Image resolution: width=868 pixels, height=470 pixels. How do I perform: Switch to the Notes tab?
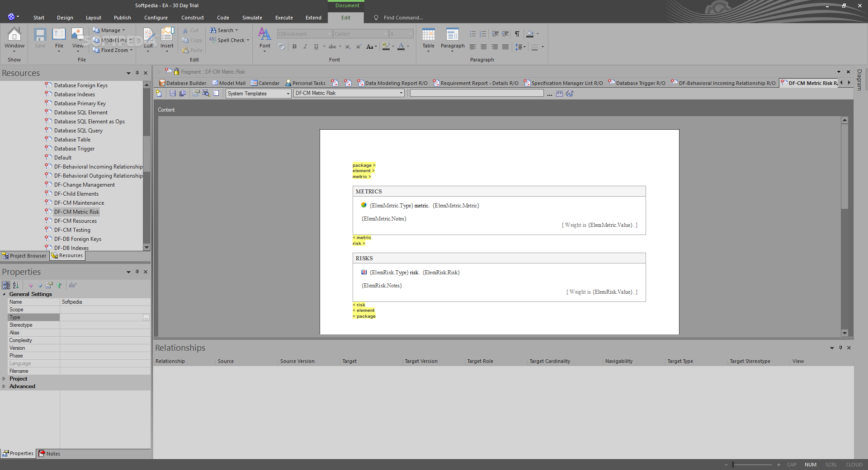coord(50,453)
